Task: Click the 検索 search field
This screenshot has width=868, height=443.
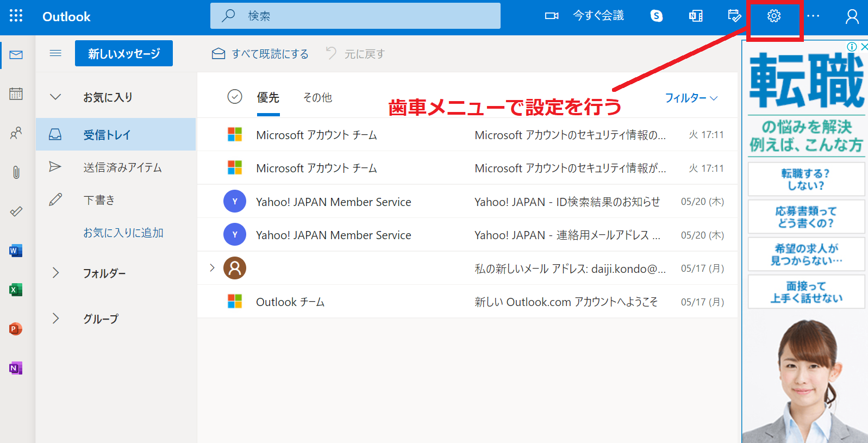Action: (x=355, y=16)
